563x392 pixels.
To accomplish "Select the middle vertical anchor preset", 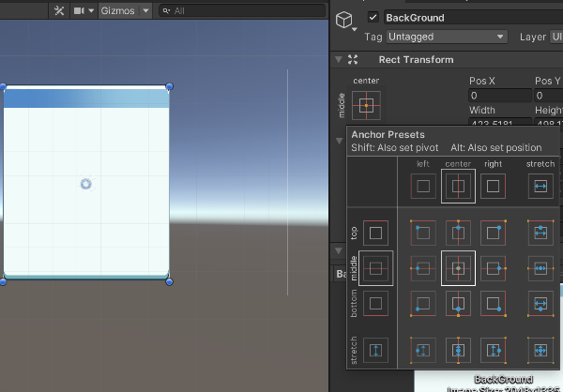I will point(375,268).
